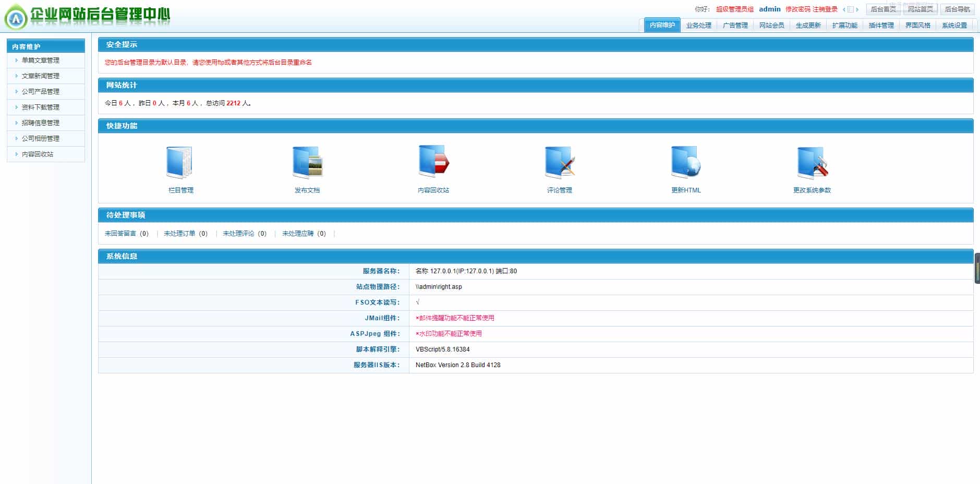Click the 快捷功能 section header
Image resolution: width=980 pixels, height=484 pixels.
click(536, 126)
